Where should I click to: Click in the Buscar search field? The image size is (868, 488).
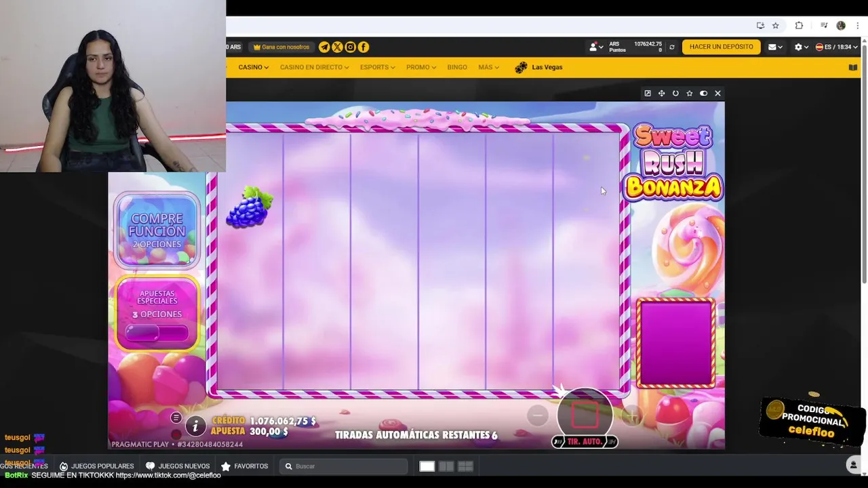tap(343, 466)
